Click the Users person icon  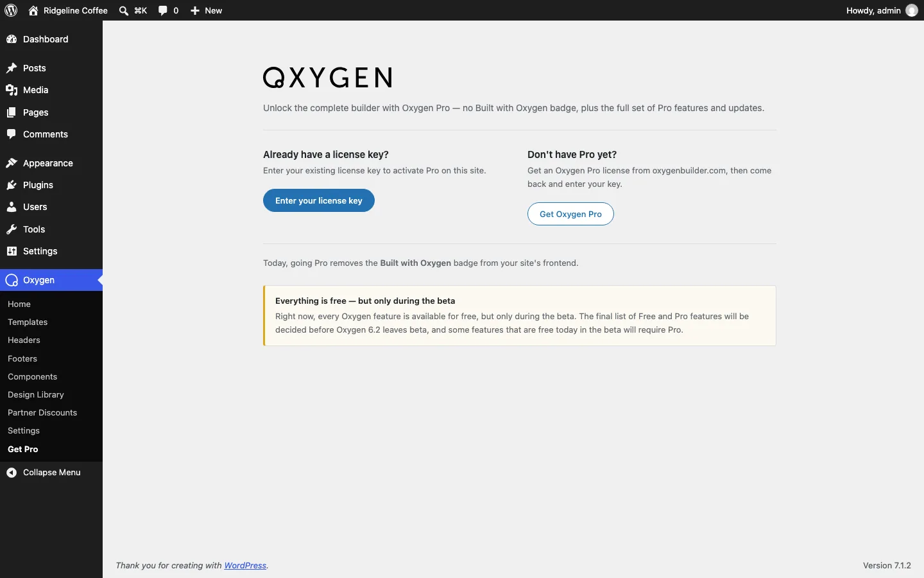coord(12,207)
